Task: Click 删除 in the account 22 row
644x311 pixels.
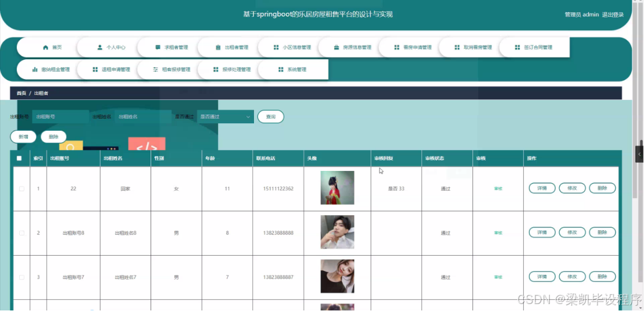Action: [603, 188]
